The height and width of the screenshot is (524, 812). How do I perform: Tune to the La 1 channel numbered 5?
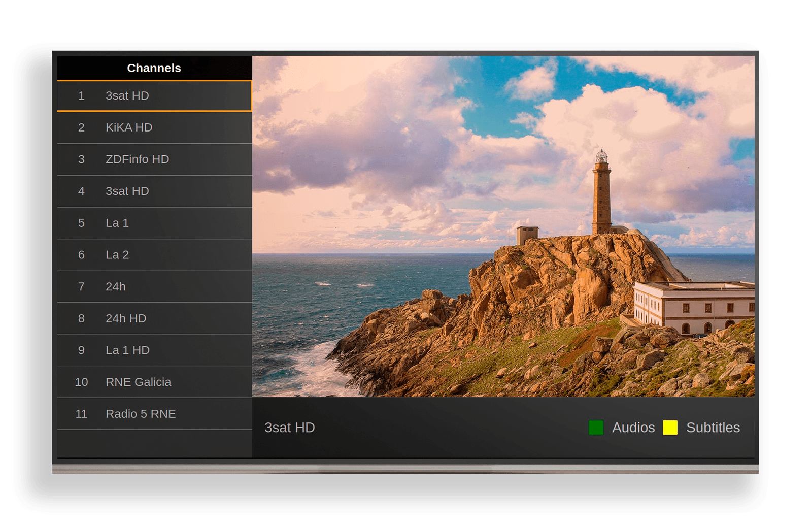[x=154, y=223]
